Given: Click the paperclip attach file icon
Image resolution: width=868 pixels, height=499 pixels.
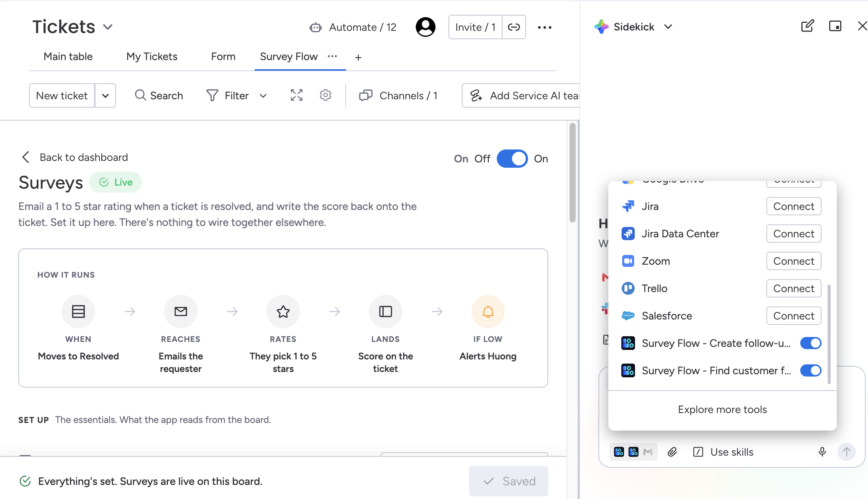Looking at the screenshot, I should (x=672, y=452).
